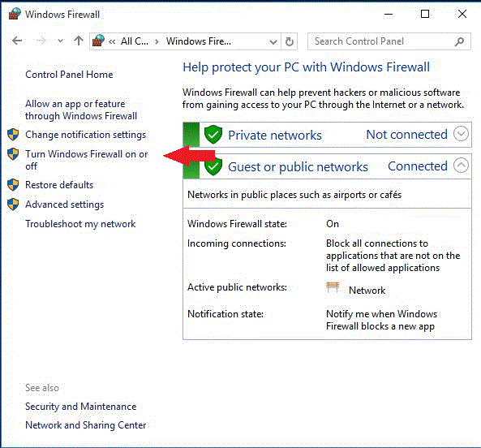Click 'Notification state:' label
Viewport: 481px width, 448px height.
tap(225, 314)
